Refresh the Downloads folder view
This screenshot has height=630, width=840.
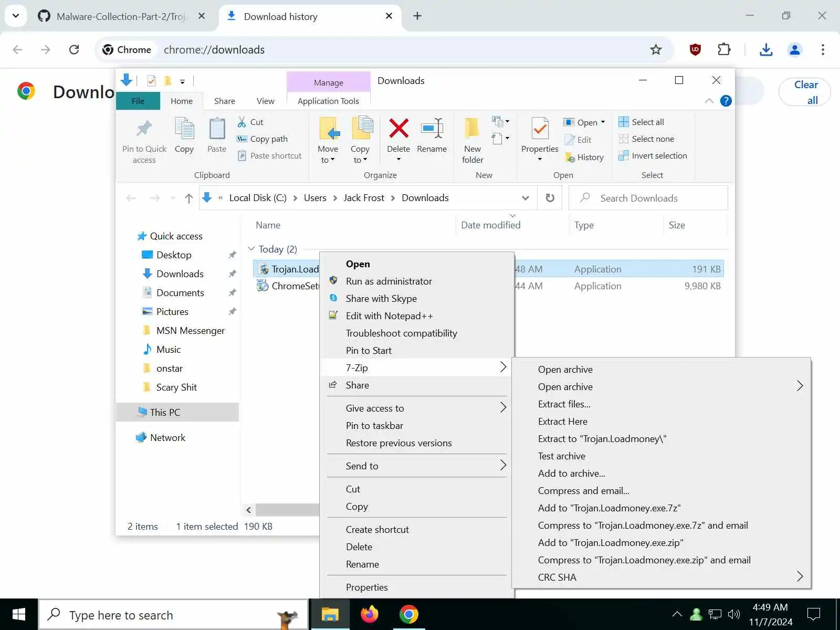550,198
